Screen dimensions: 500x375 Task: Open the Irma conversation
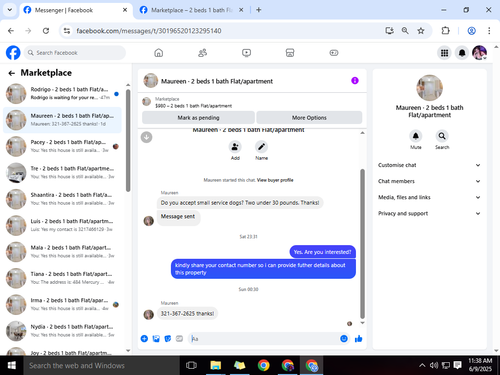62,304
